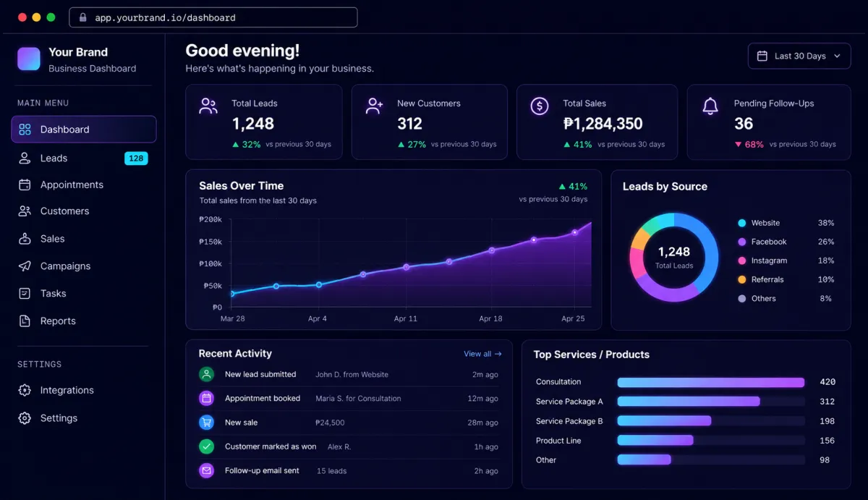Click the Appointments calendar icon
This screenshot has width=868, height=500.
click(25, 185)
